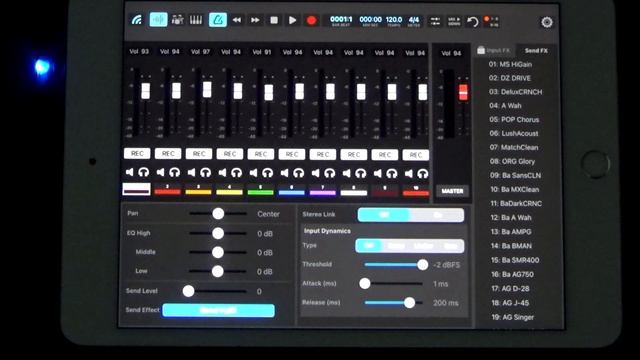Select the highlighted first Type option in Input Dynamics

[369, 246]
